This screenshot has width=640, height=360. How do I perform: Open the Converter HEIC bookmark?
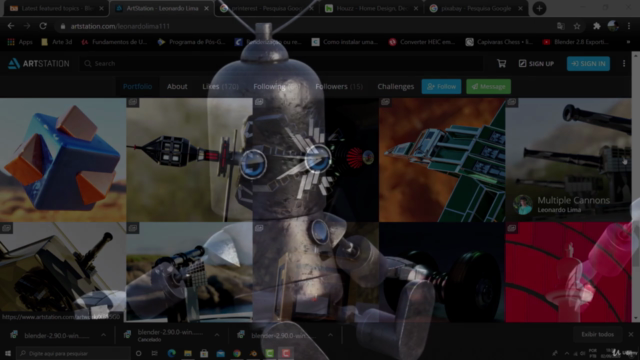click(422, 42)
